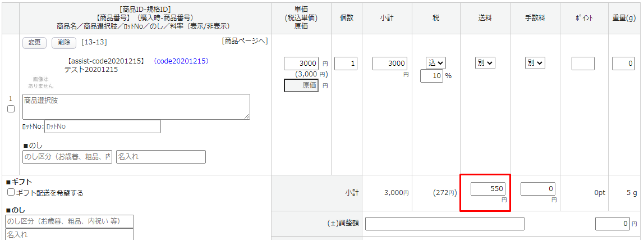
Task: Open the 送料 別 dropdown
Action: [485, 63]
